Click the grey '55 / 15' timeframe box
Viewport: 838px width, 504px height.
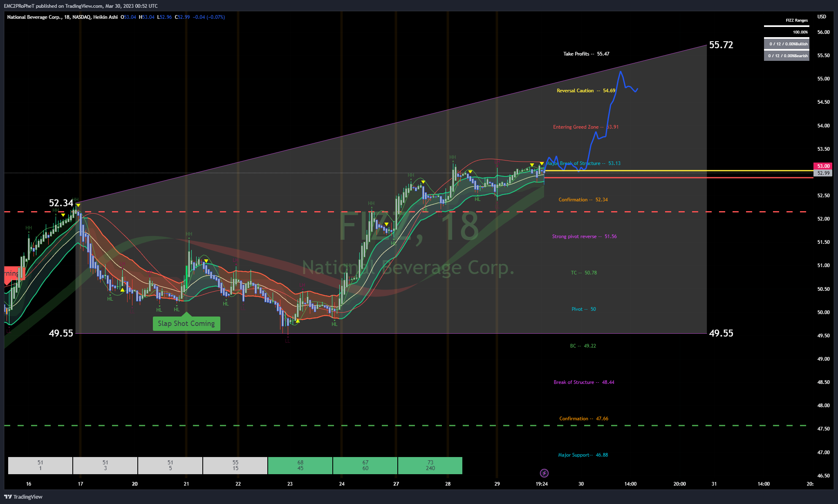click(x=235, y=466)
